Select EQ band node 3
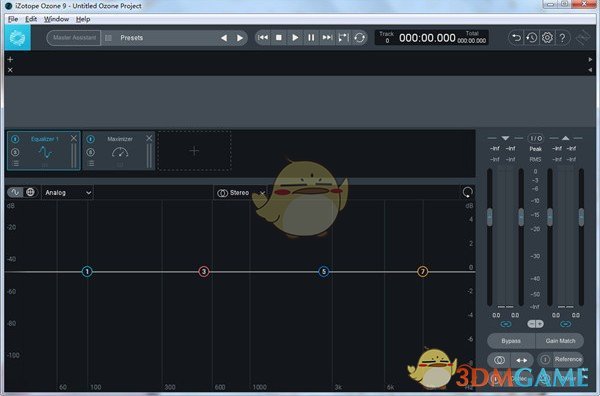Image resolution: width=600 pixels, height=396 pixels. coord(204,272)
